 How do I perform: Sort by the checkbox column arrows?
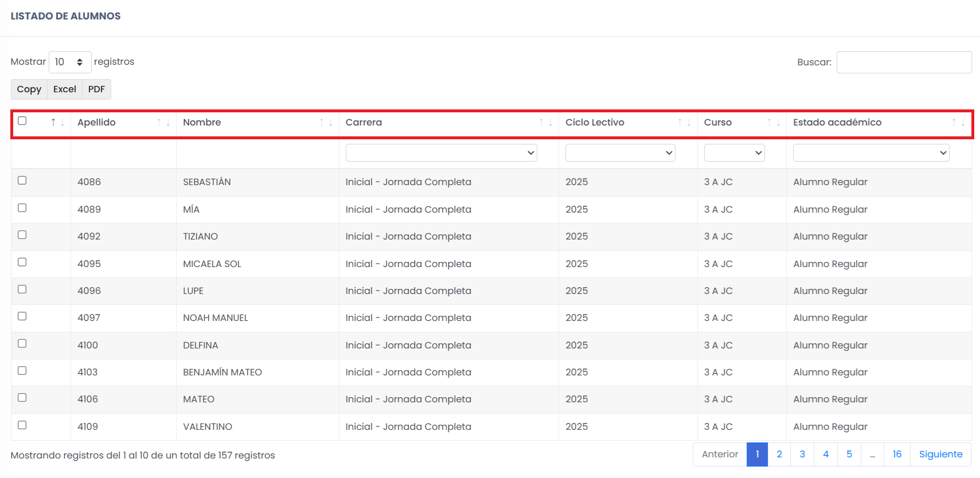pyautogui.click(x=57, y=123)
